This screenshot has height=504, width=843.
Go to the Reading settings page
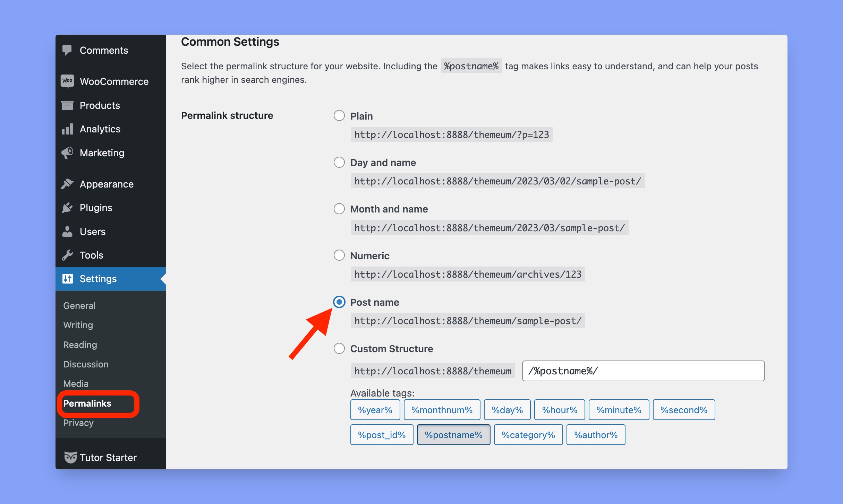pos(80,345)
